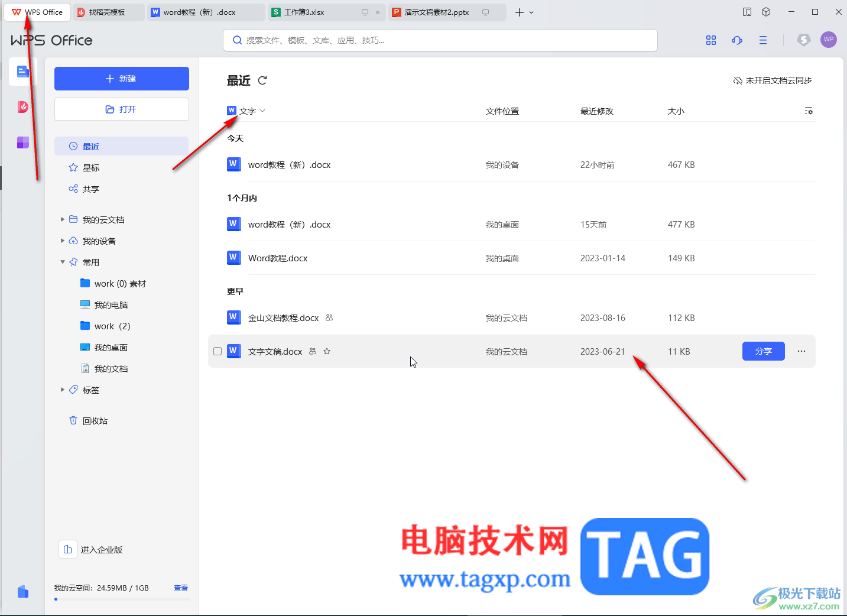Image resolution: width=847 pixels, height=616 pixels.
Task: Expand the 我的云文档 tree node
Action: (x=63, y=219)
